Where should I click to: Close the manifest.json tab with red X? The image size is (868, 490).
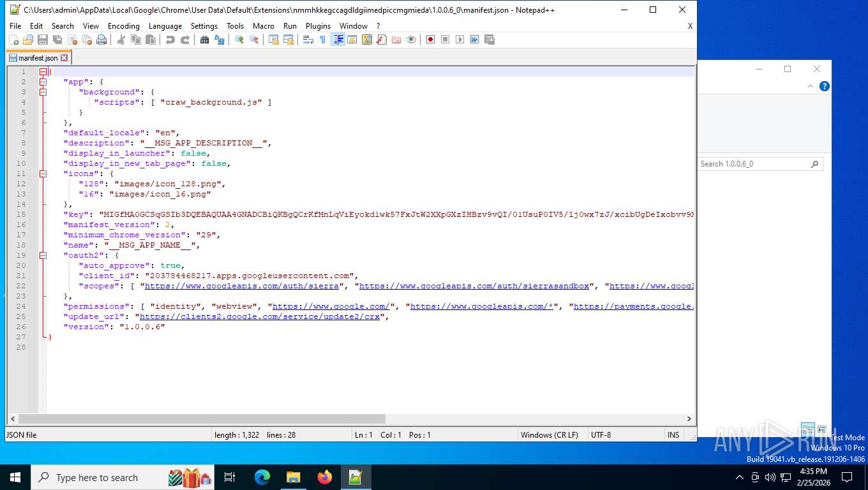pos(64,58)
